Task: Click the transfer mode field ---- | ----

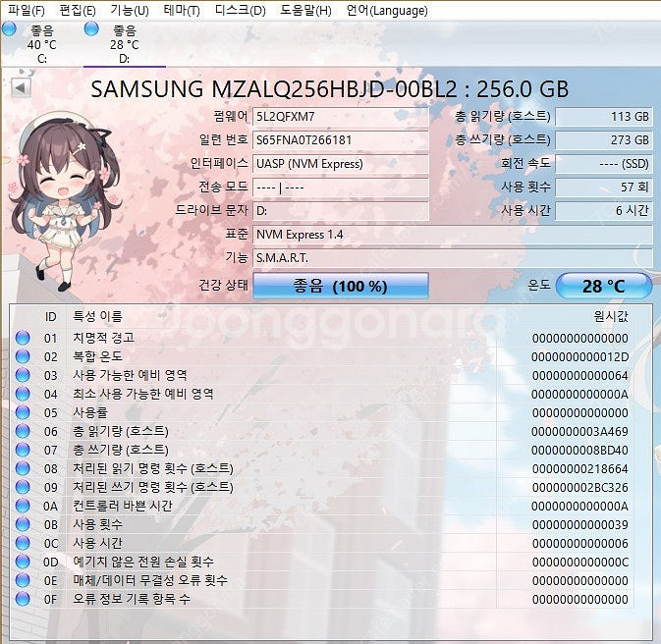Action: tap(341, 188)
